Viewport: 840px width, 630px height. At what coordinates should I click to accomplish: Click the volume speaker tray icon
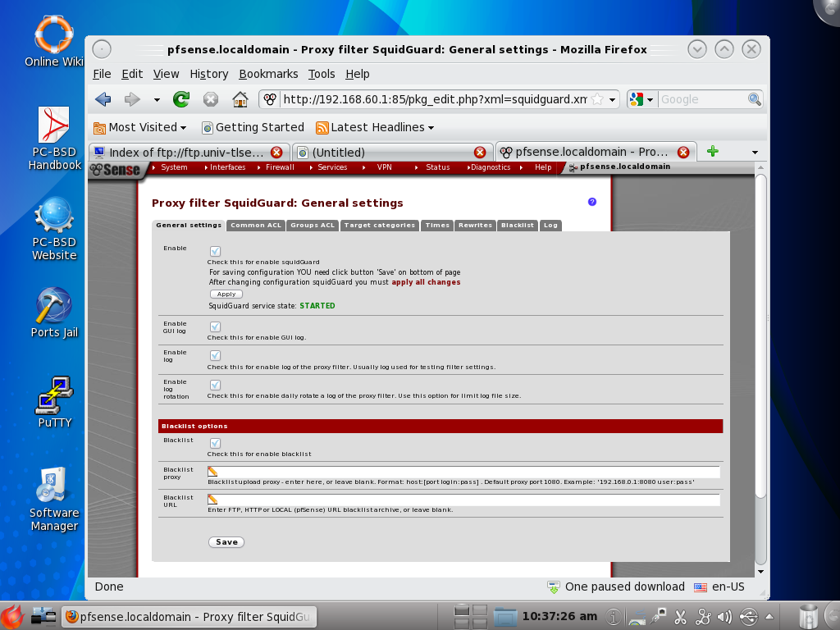(x=725, y=617)
